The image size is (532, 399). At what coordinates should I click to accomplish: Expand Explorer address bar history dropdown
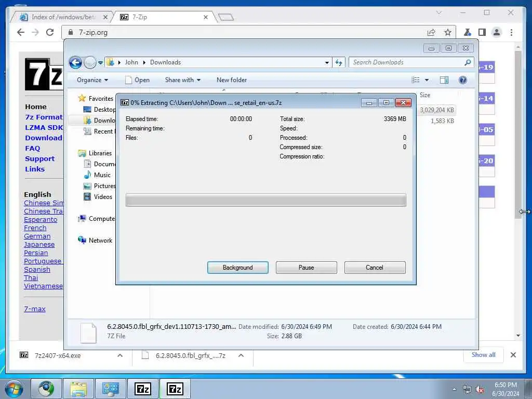[x=327, y=62]
